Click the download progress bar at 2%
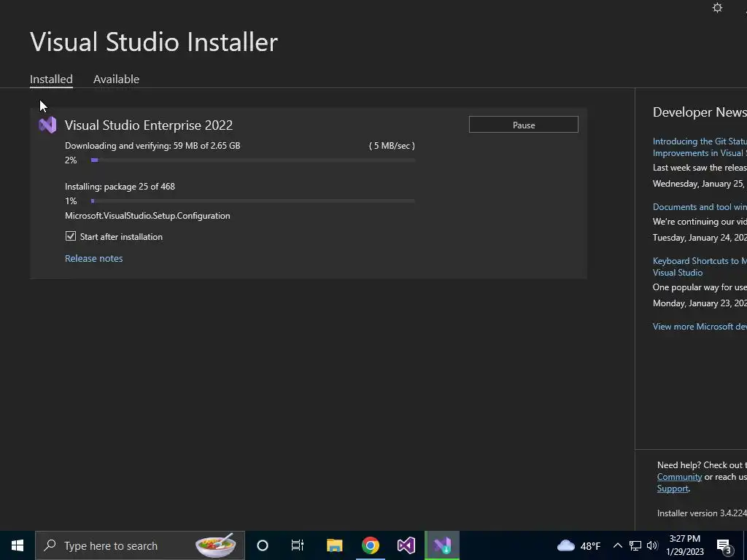The image size is (747, 560). coord(252,160)
